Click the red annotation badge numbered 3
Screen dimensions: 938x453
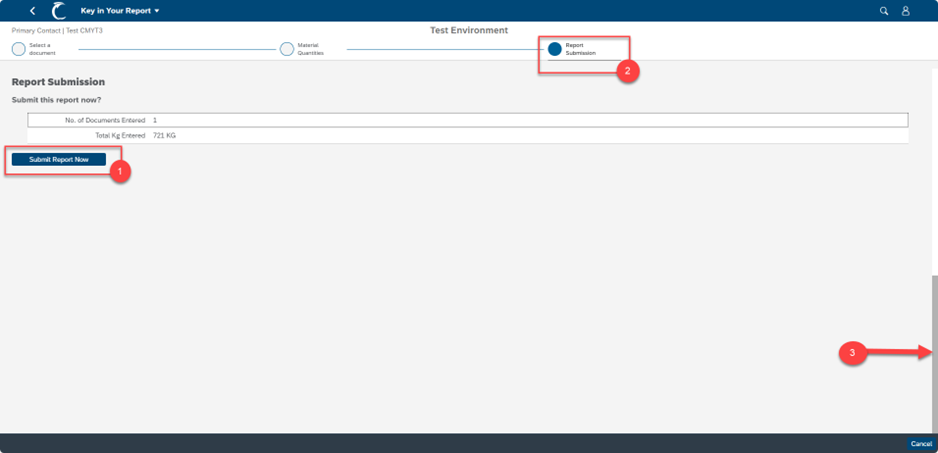pos(852,353)
